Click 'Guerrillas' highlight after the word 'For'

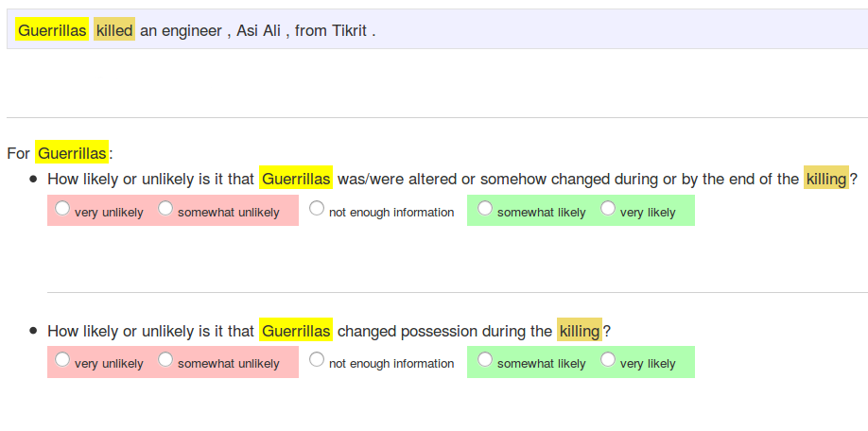[72, 152]
